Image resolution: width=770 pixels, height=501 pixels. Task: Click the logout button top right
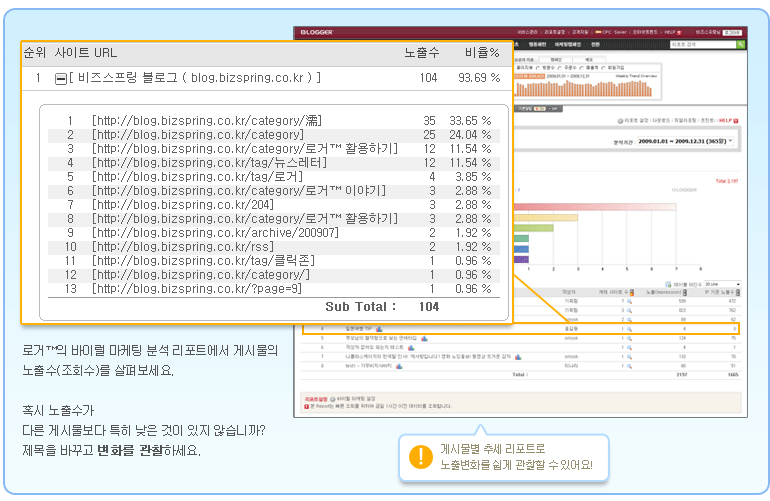732,32
